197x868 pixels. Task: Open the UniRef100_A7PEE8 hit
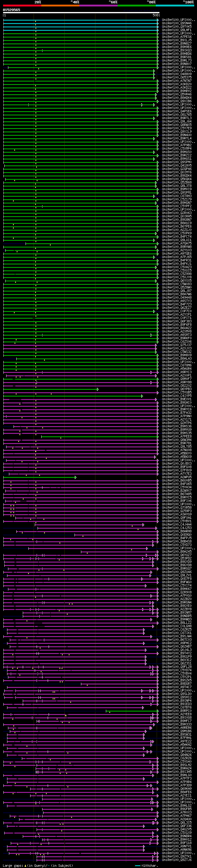click(177, 437)
